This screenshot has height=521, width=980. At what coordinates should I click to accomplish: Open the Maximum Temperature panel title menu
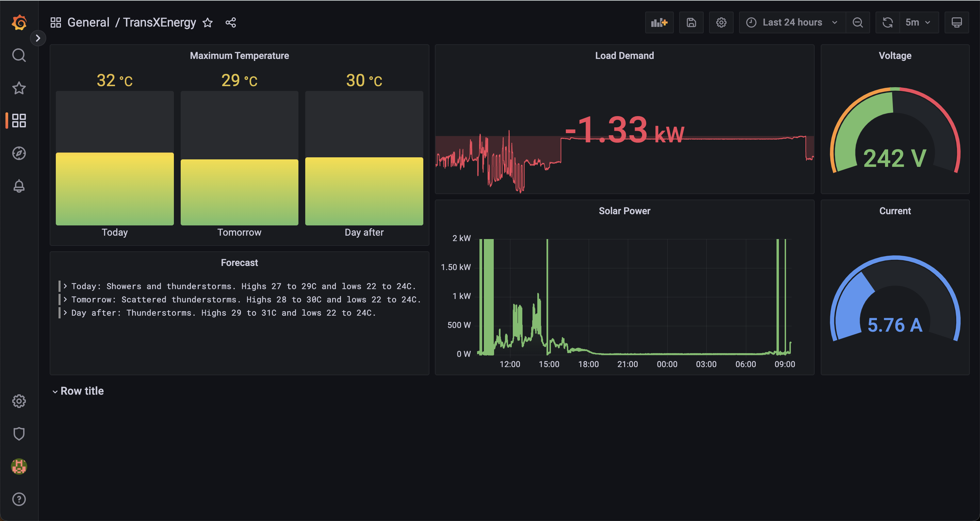pyautogui.click(x=239, y=56)
